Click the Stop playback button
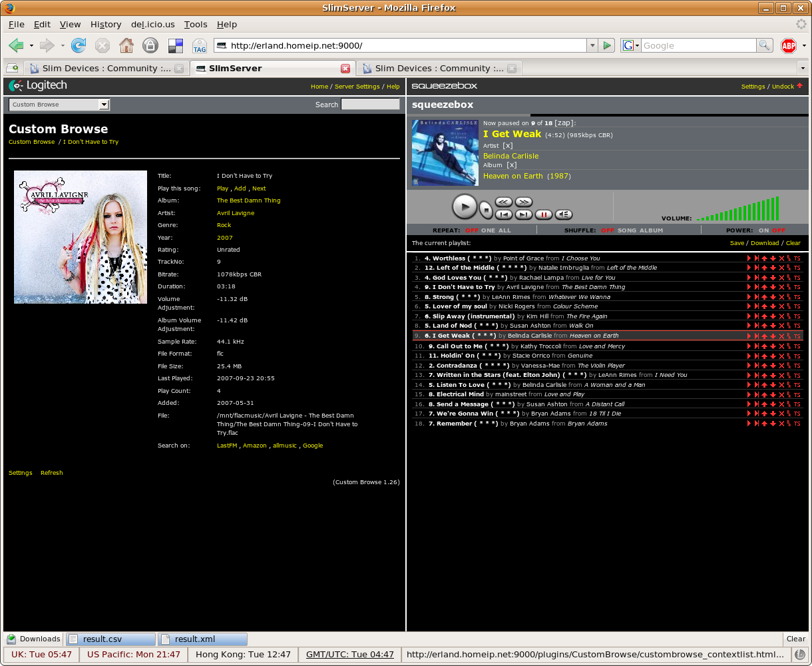Screen dimensions: 812x666 [x=486, y=209]
